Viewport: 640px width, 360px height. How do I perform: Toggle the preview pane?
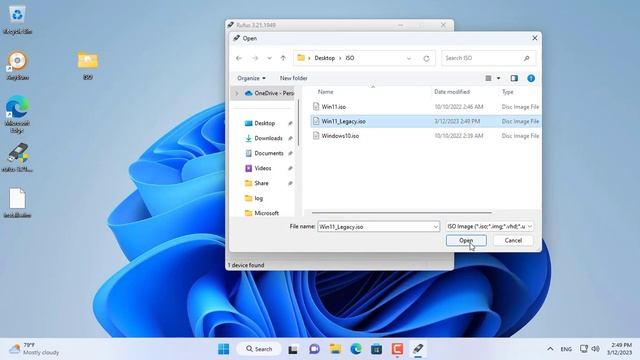(x=514, y=78)
